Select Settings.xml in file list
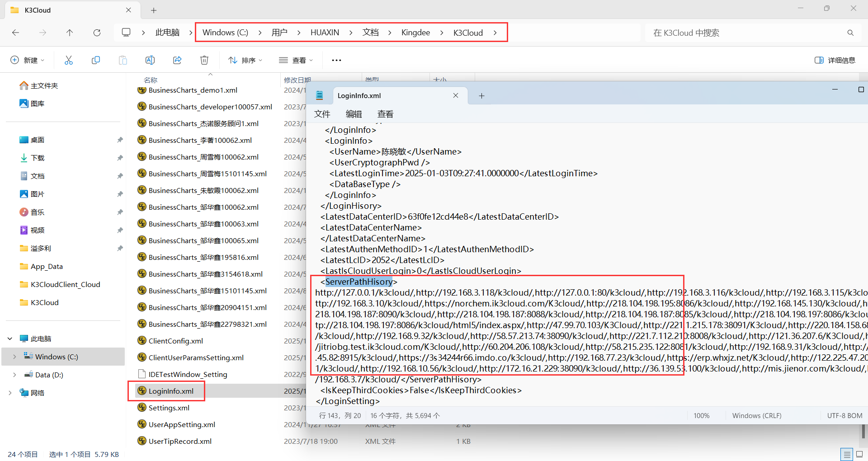Viewport: 868px width, 461px height. point(169,408)
